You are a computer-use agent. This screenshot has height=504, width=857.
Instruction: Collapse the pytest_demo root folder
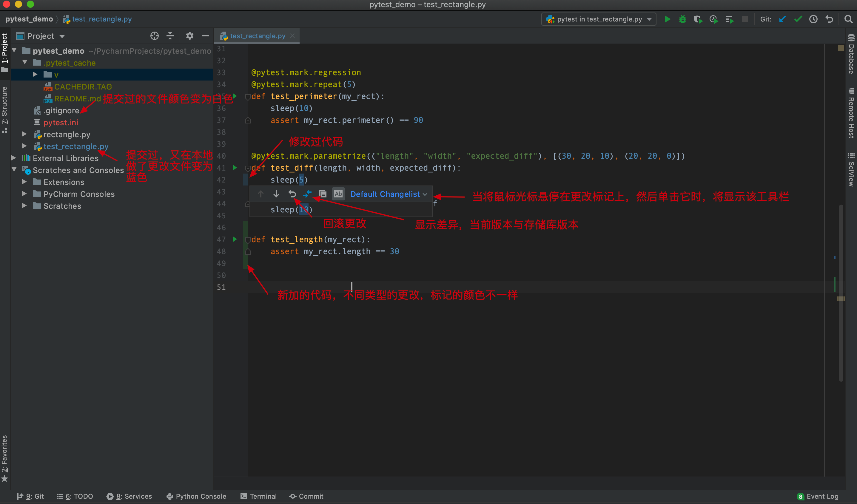[14, 51]
